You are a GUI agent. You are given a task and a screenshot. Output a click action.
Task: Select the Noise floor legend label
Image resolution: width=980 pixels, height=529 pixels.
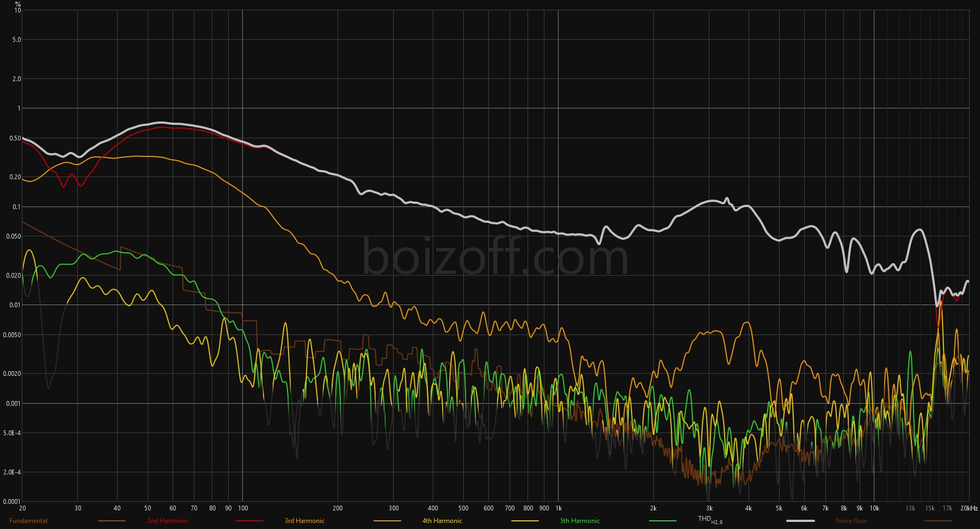click(x=852, y=521)
